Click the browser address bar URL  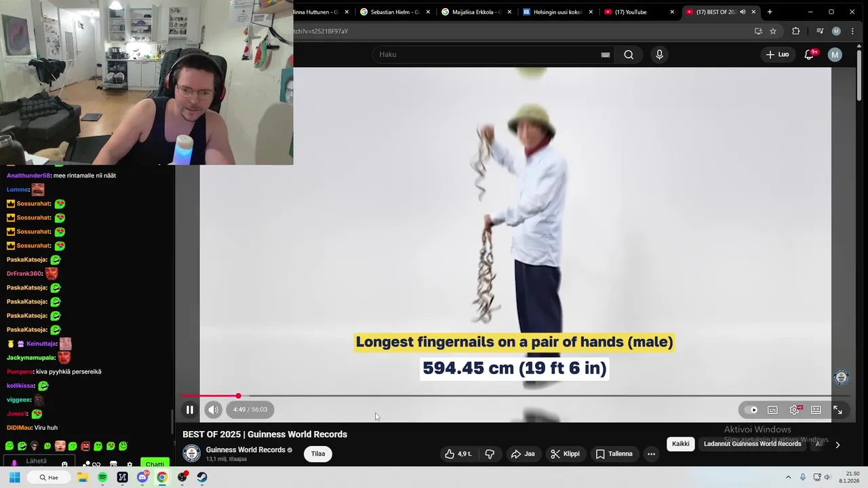pyautogui.click(x=321, y=31)
